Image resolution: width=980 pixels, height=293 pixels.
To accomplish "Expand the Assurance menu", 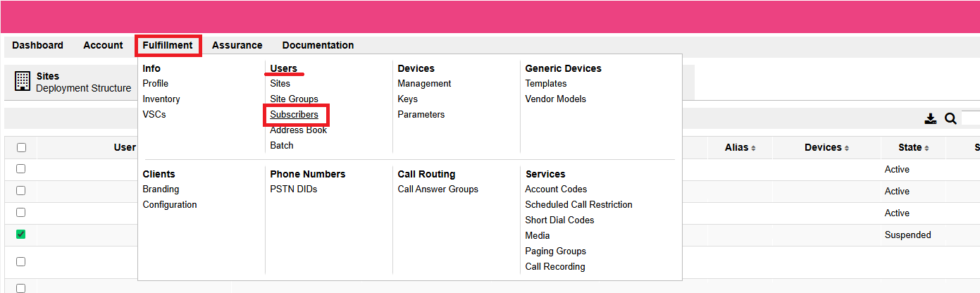I will pos(237,45).
